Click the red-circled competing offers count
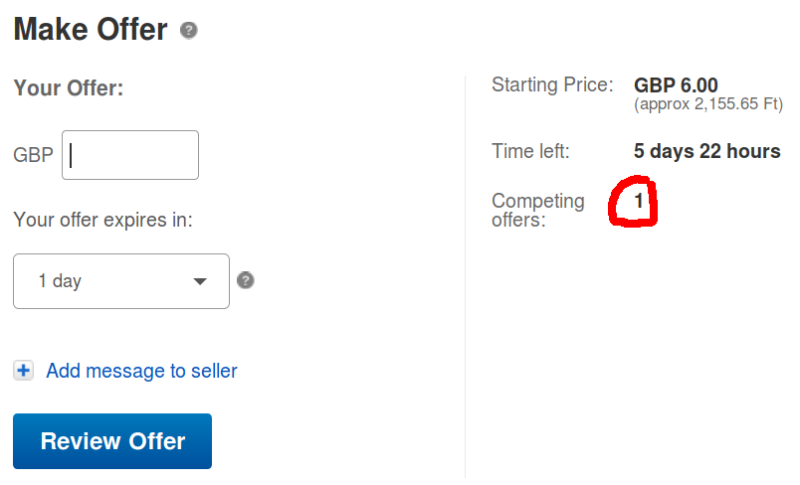Image resolution: width=800 pixels, height=485 pixels. pos(639,202)
